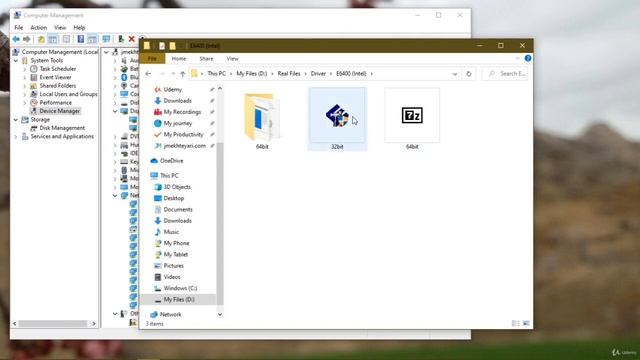Click Computer Management back arrow

coord(16,39)
